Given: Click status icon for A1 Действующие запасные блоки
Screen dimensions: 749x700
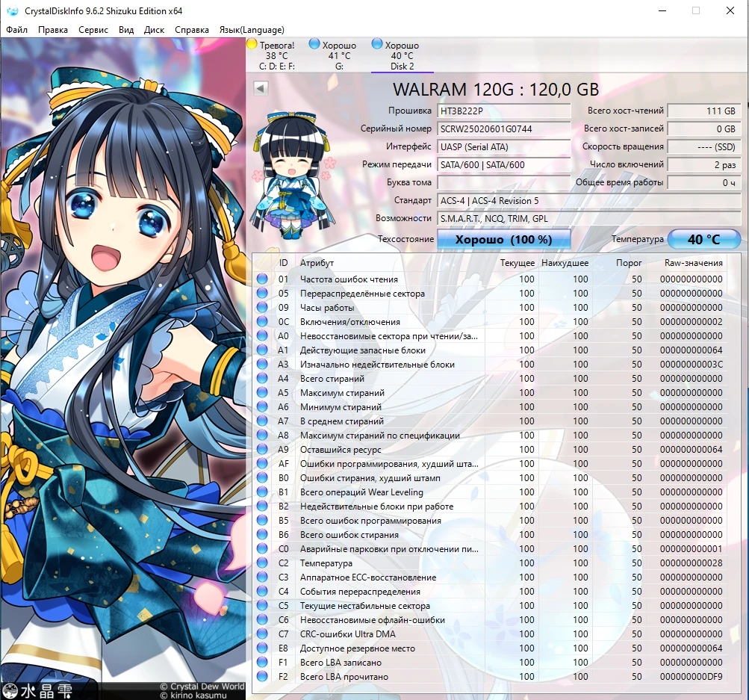Looking at the screenshot, I should [x=262, y=350].
